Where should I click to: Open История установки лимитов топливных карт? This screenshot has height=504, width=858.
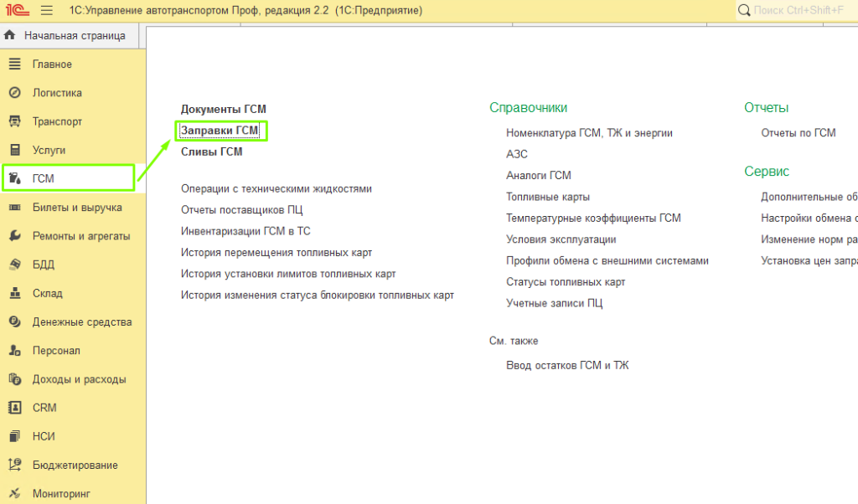(288, 274)
